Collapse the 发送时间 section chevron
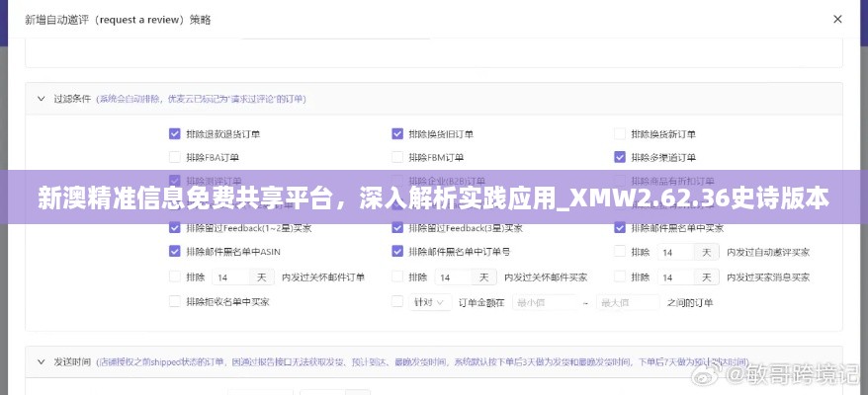 pos(41,361)
